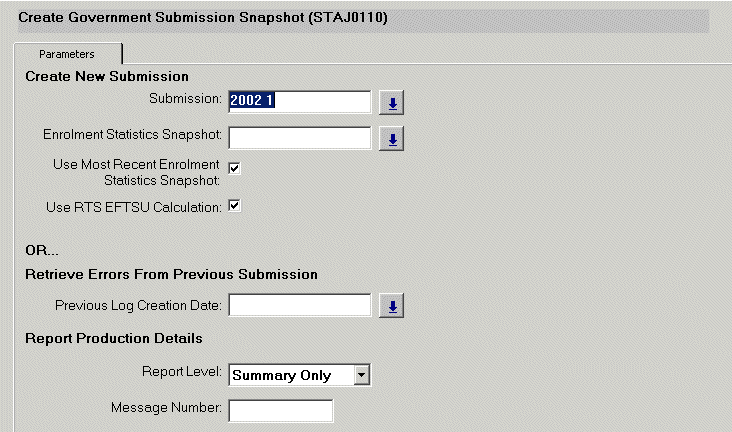Click the Retrieve Errors From Previous Submission heading
The height and width of the screenshot is (432, 732).
[171, 274]
